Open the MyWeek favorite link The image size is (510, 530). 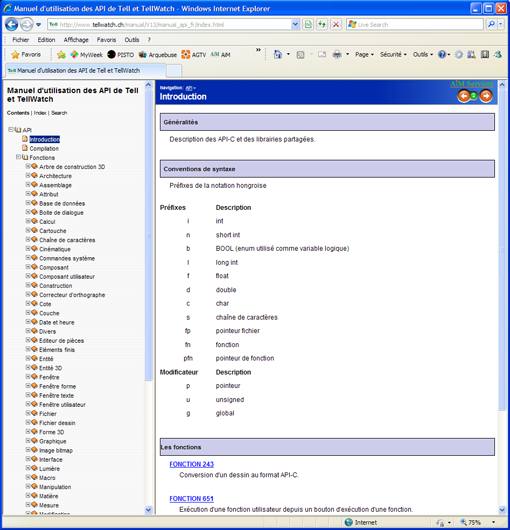[x=87, y=54]
